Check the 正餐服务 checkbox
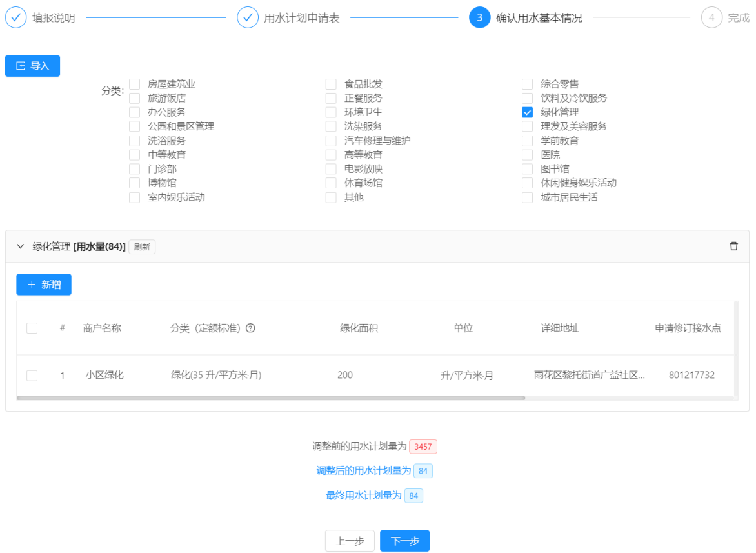Screen dimensions: 756x553 pyautogui.click(x=331, y=98)
